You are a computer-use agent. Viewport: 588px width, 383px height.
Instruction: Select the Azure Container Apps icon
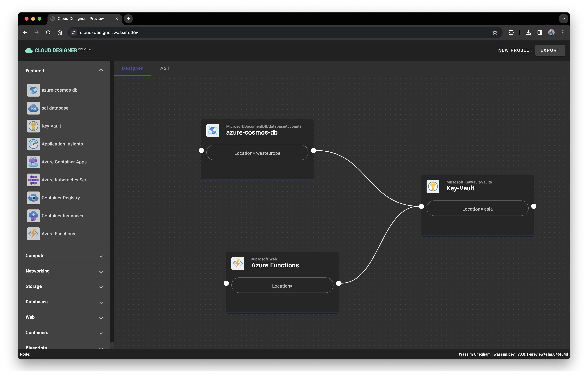click(x=33, y=162)
